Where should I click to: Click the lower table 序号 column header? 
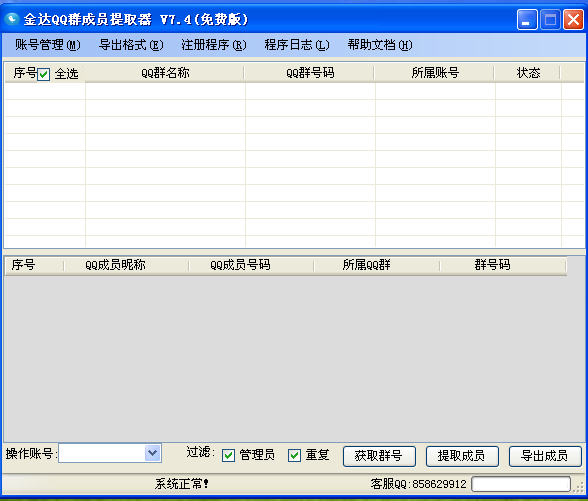click(x=34, y=265)
